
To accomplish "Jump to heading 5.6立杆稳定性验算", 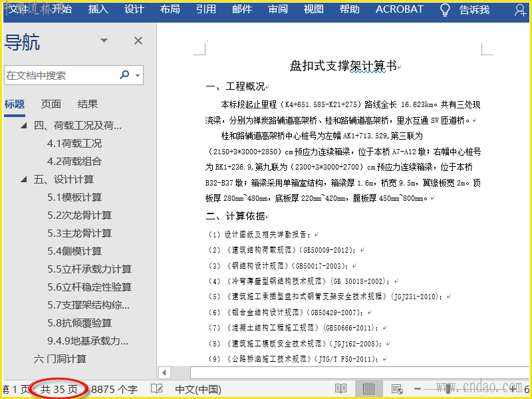I will click(x=89, y=287).
